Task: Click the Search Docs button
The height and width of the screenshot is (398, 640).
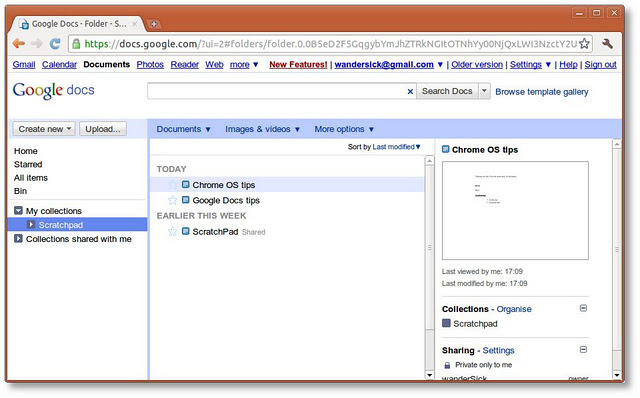Action: pos(447,91)
